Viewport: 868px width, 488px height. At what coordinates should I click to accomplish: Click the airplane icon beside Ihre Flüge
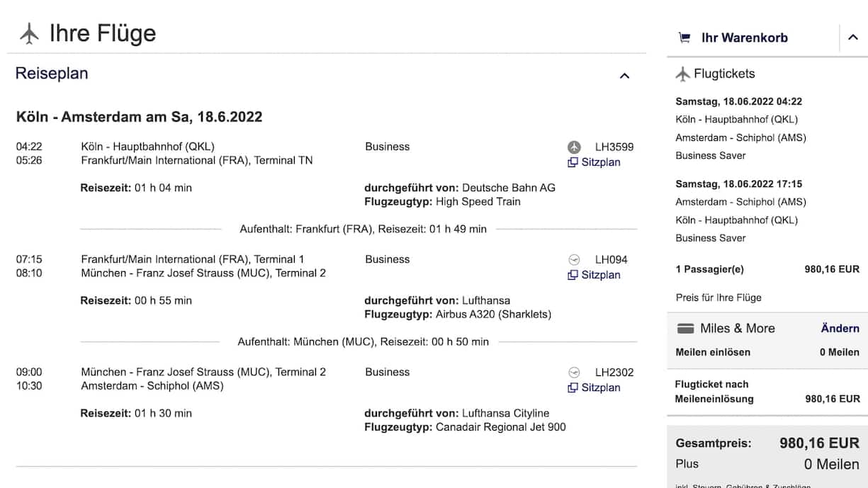click(29, 33)
